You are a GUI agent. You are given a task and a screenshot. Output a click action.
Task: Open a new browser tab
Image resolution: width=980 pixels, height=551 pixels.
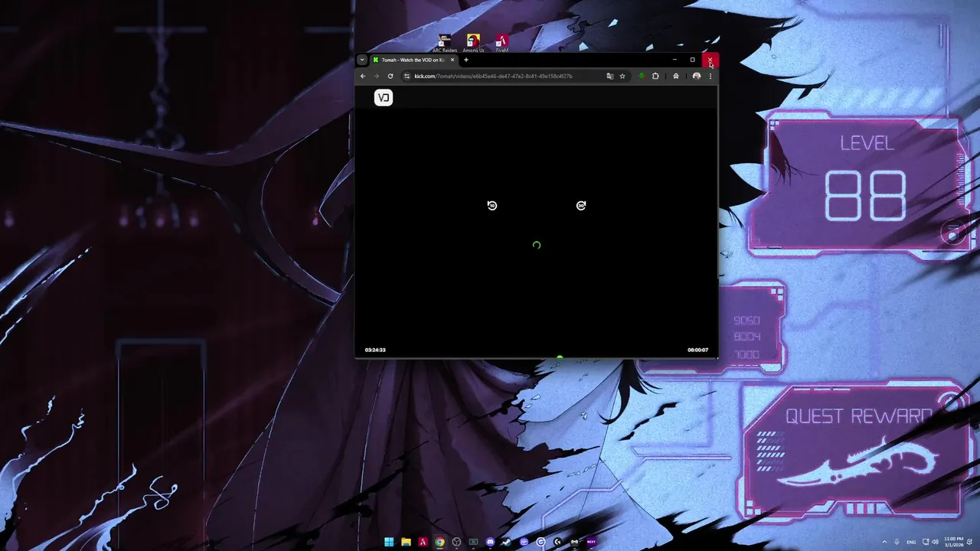[x=465, y=60]
